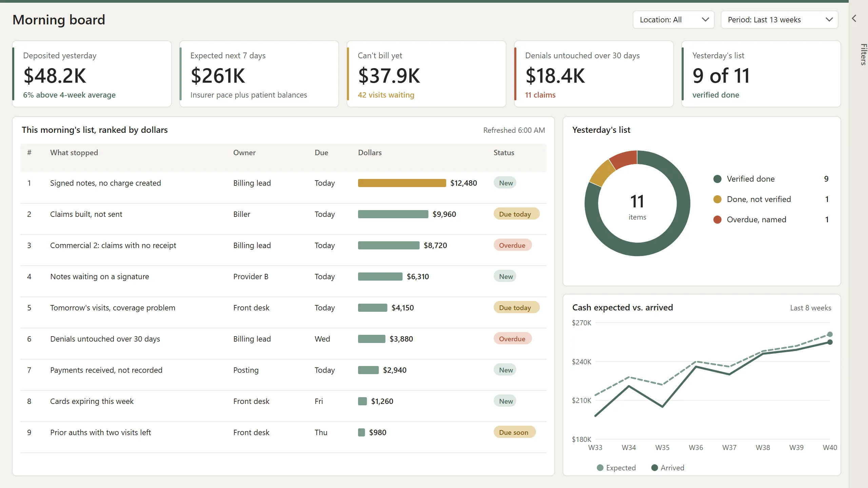
Task: Sort by the Due column header
Action: tap(321, 152)
